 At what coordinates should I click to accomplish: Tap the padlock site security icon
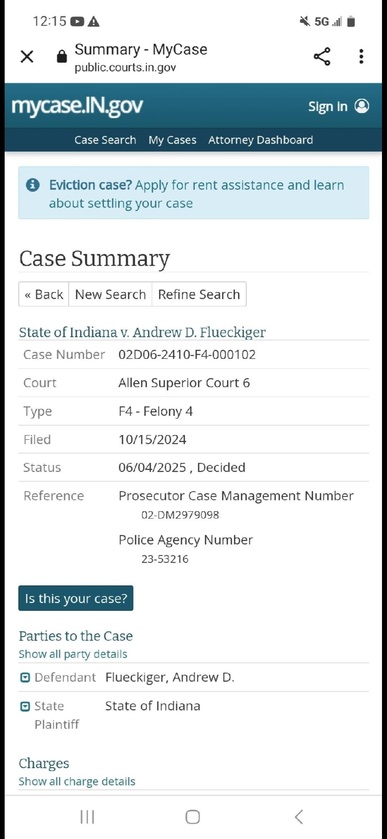[62, 56]
